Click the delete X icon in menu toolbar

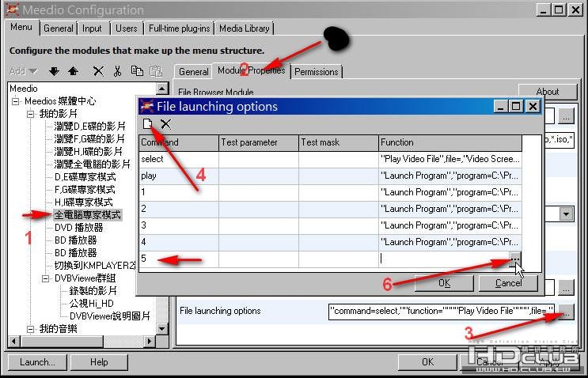click(x=98, y=71)
